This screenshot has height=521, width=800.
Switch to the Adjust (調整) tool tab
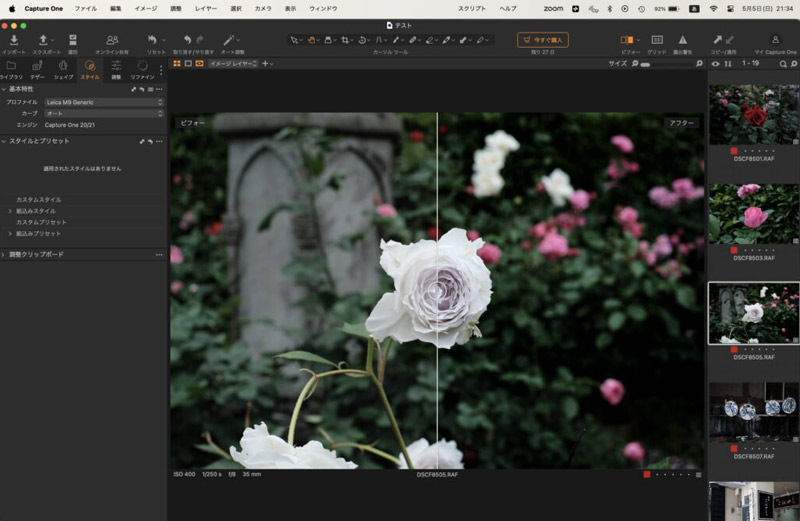click(116, 66)
